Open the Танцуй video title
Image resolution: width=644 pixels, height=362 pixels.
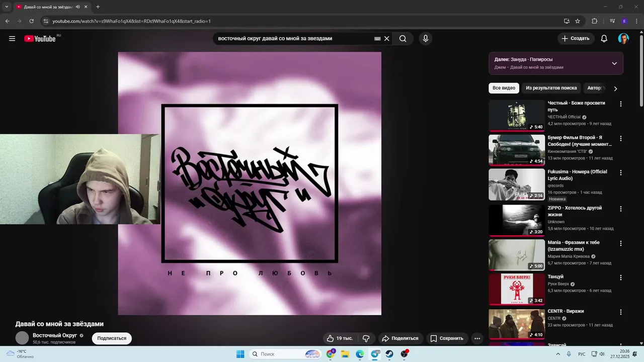pyautogui.click(x=555, y=277)
